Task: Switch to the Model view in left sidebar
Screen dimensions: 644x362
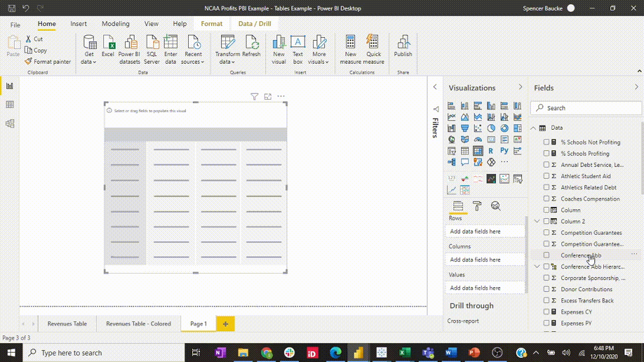Action: tap(10, 123)
